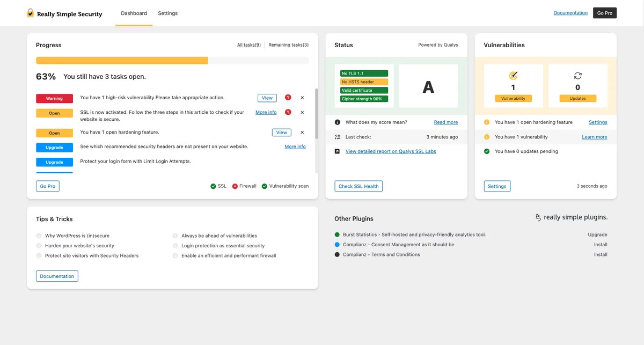Viewport: 644px width, 345px height.
Task: Open Documentation link in top header
Action: [x=570, y=13]
